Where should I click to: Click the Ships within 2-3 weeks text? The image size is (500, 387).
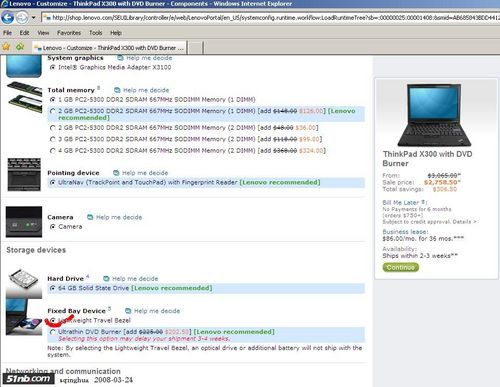coord(420,256)
